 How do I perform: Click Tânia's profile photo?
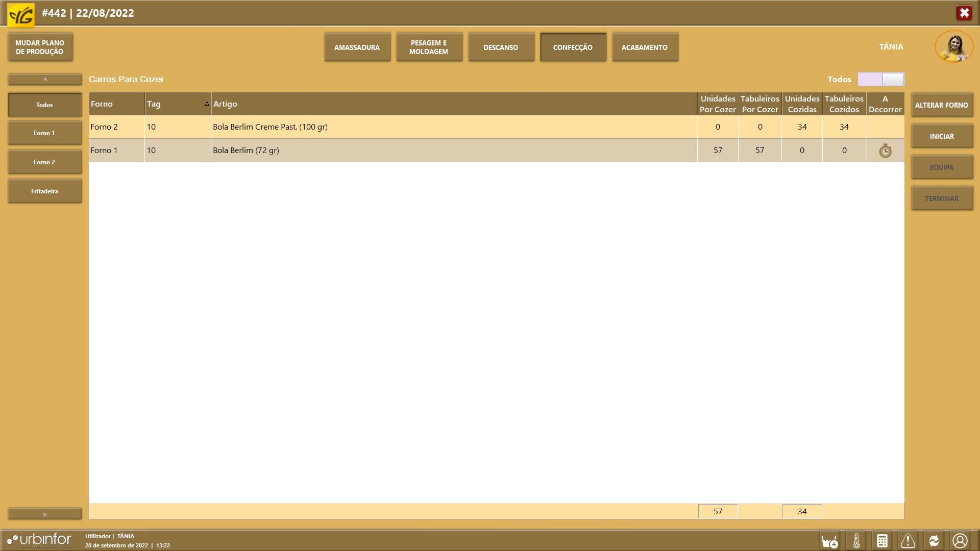[x=953, y=47]
